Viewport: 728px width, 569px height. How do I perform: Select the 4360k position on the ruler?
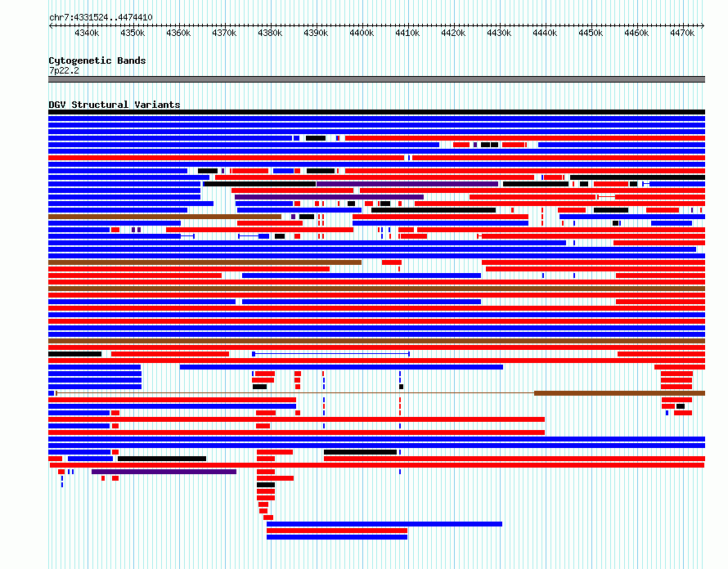tap(178, 33)
